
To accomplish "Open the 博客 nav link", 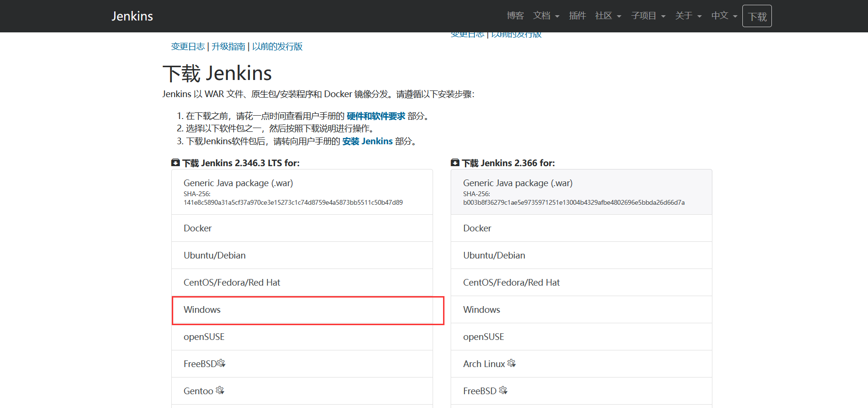I will click(x=515, y=16).
